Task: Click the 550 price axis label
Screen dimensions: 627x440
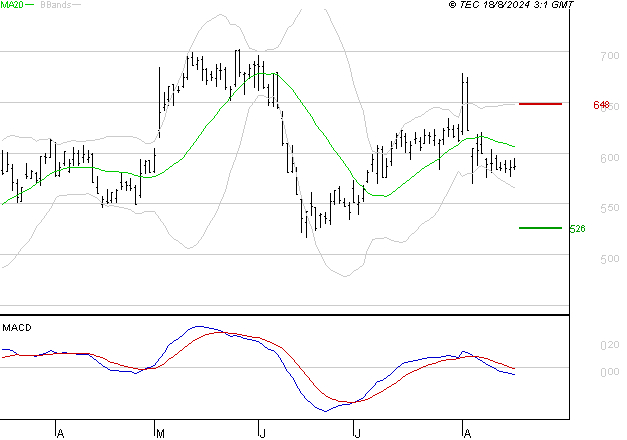Action: pyautogui.click(x=610, y=208)
